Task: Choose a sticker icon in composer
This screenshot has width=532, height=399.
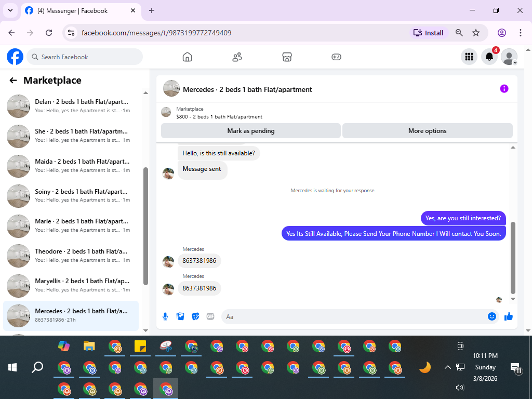Action: pyautogui.click(x=195, y=316)
